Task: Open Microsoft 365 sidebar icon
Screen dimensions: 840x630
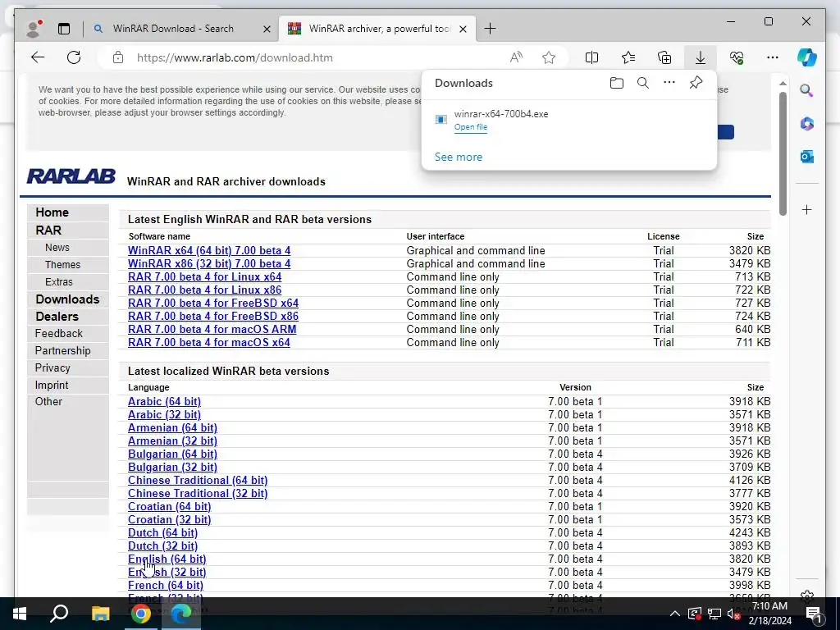Action: pyautogui.click(x=807, y=124)
